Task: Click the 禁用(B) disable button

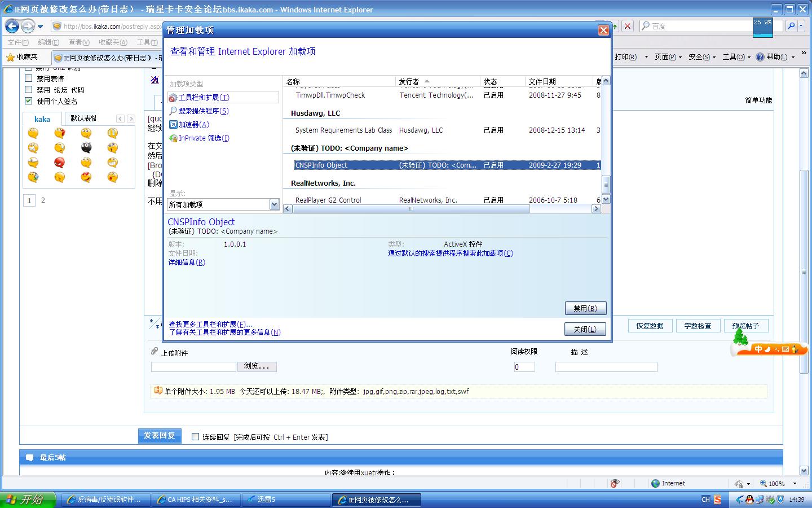Action: [x=585, y=308]
